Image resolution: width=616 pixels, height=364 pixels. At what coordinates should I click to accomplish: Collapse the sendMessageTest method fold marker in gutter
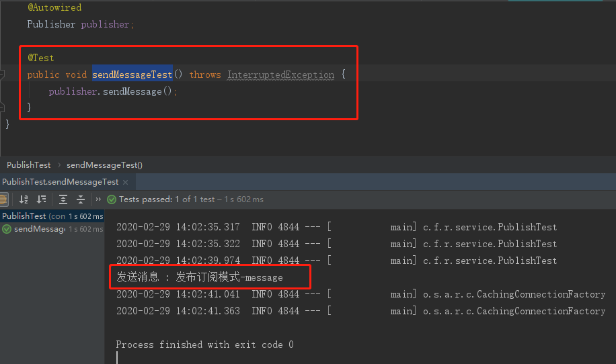click(x=3, y=75)
